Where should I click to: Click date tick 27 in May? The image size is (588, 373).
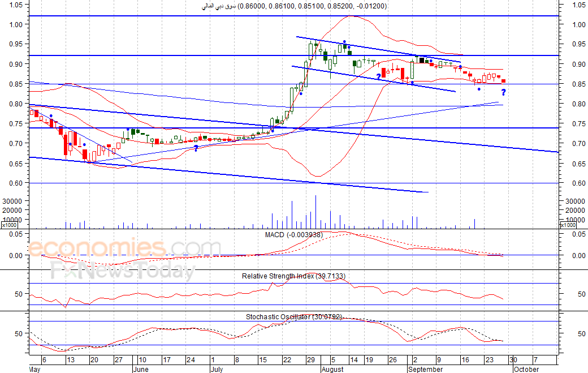point(119,360)
